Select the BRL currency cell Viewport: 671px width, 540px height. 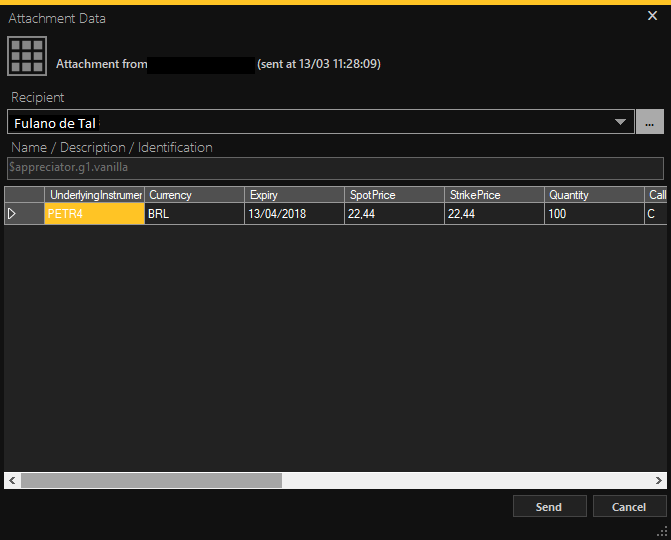(194, 214)
